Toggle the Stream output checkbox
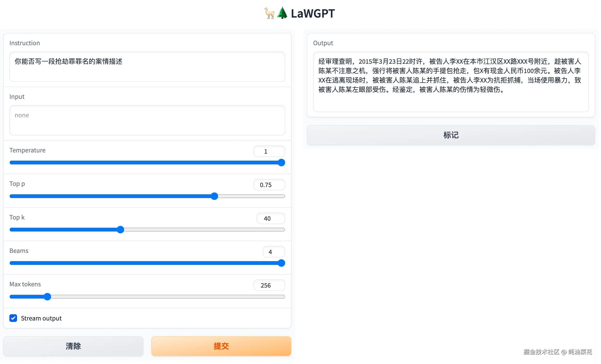Screen dimensions: 601x364 click(x=13, y=318)
